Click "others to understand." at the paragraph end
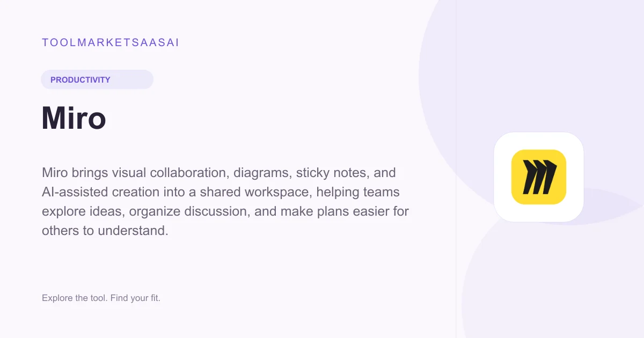The height and width of the screenshot is (338, 644). coord(105,231)
